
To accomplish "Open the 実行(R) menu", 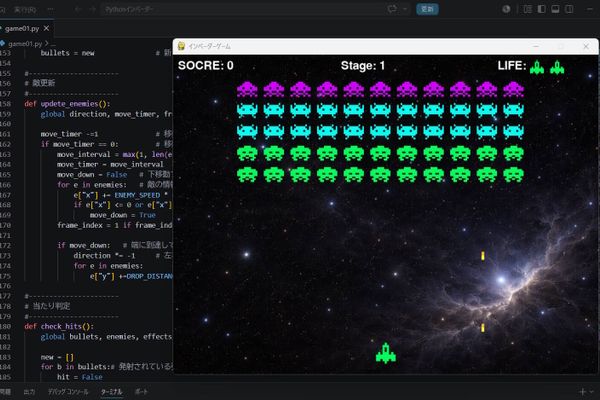I will point(25,10).
